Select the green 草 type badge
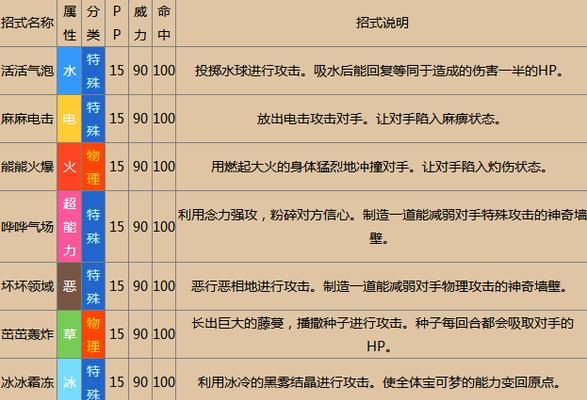The height and width of the screenshot is (400, 587). tap(69, 334)
